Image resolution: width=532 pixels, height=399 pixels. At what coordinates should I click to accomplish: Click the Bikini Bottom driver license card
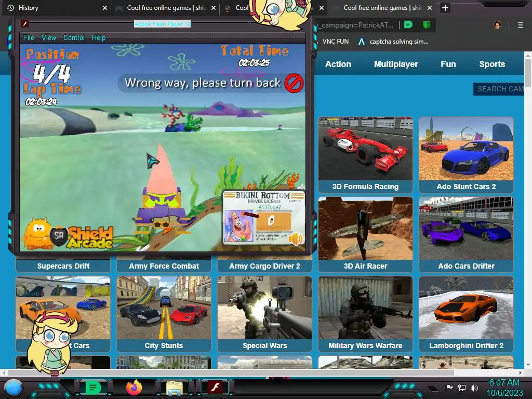point(264,217)
